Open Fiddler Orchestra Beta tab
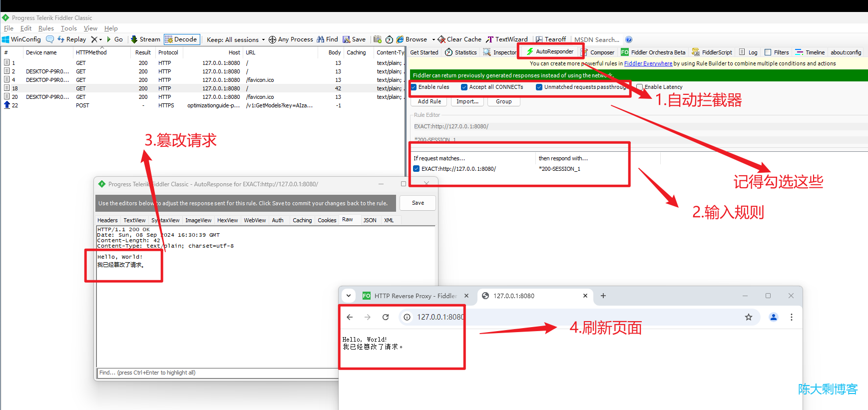The height and width of the screenshot is (410, 868). tap(653, 52)
